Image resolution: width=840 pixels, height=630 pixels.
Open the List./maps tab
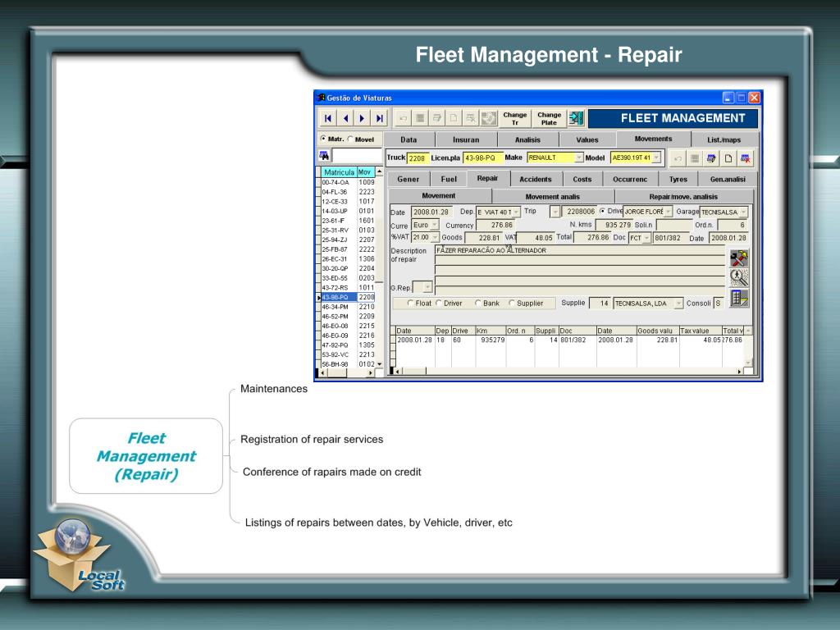tap(724, 139)
